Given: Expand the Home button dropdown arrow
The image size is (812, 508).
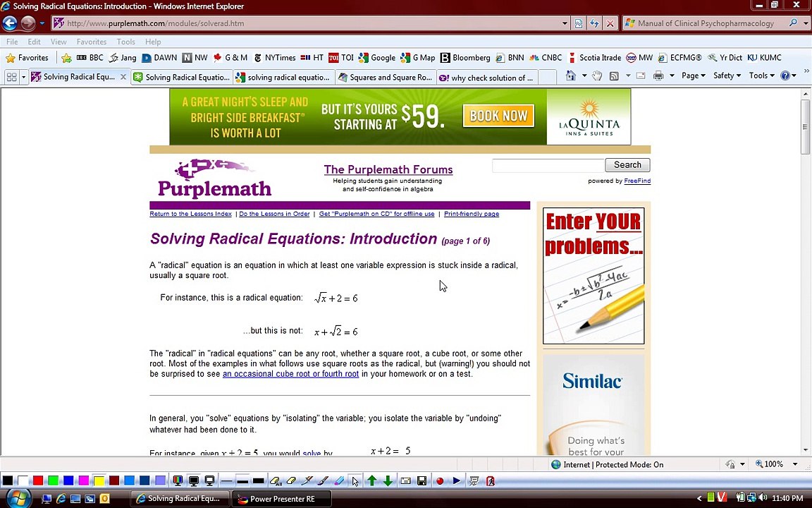Looking at the screenshot, I should 584,75.
